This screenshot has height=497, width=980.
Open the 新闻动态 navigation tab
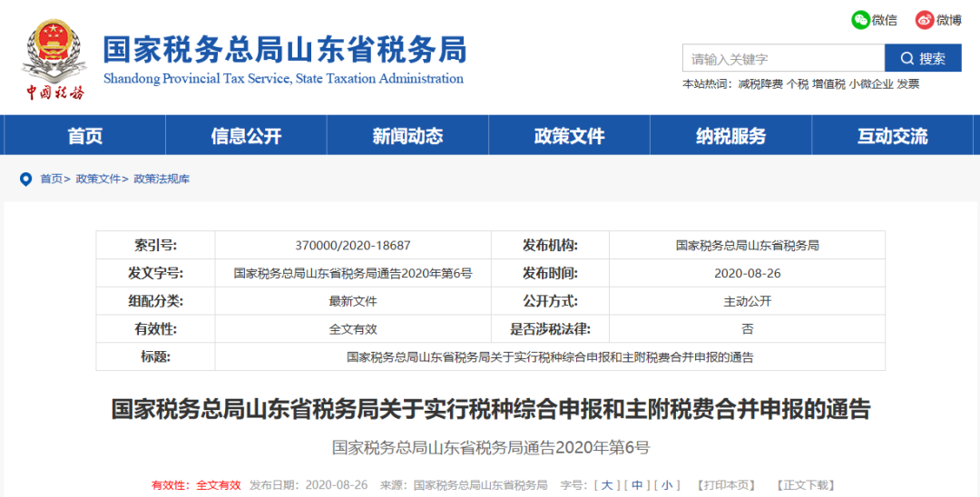tap(407, 135)
